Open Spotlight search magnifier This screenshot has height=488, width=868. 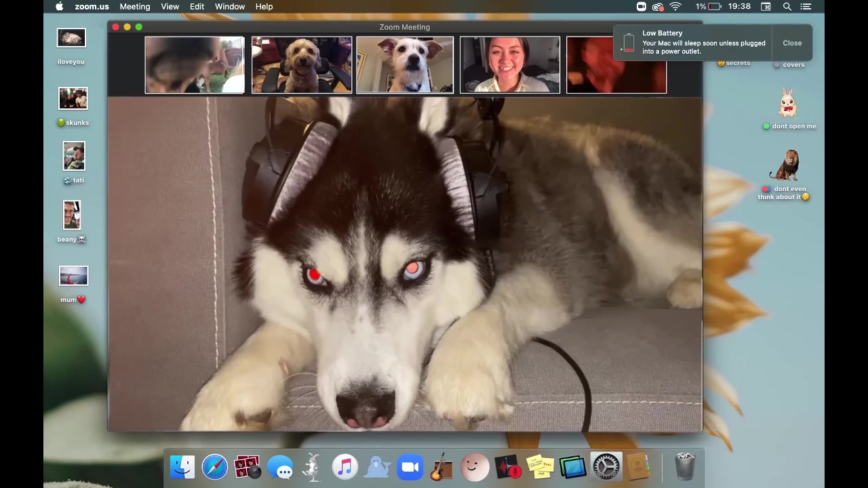pyautogui.click(x=787, y=7)
